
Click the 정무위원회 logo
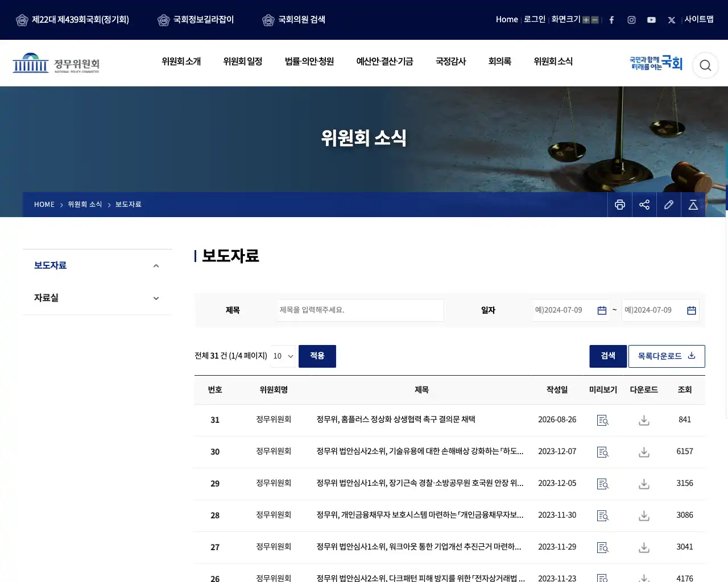point(56,63)
